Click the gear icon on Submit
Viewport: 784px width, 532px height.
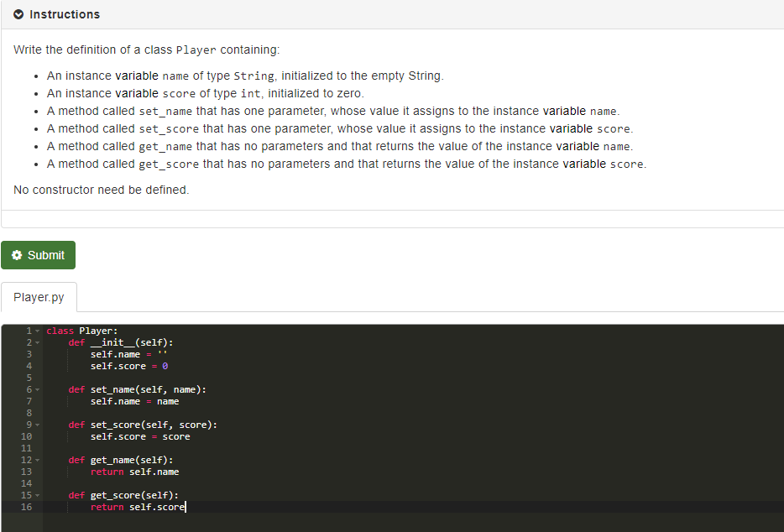point(17,255)
